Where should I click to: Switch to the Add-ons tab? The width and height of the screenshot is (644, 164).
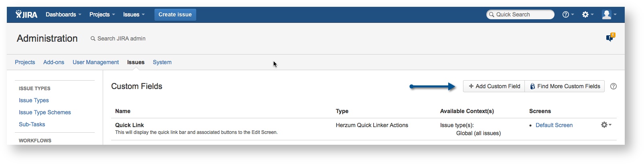(54, 62)
